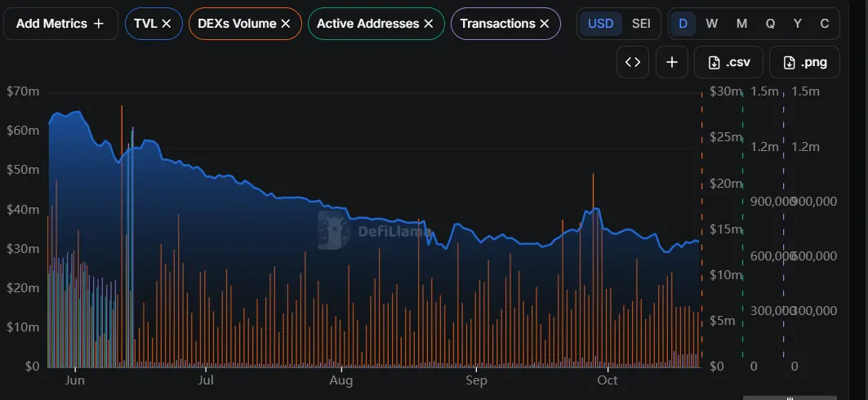Click the Add Metrics button
This screenshot has height=400, width=868.
(x=60, y=24)
